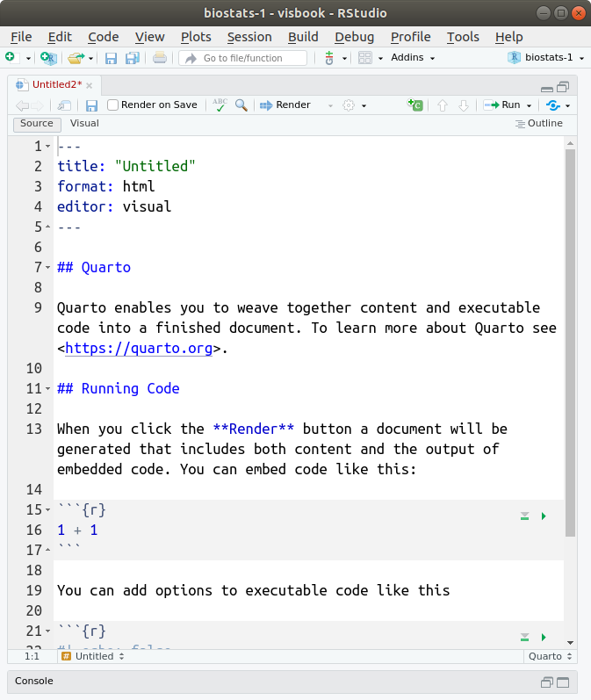Save the document from the editor toolbar
591x700 pixels.
click(x=91, y=105)
